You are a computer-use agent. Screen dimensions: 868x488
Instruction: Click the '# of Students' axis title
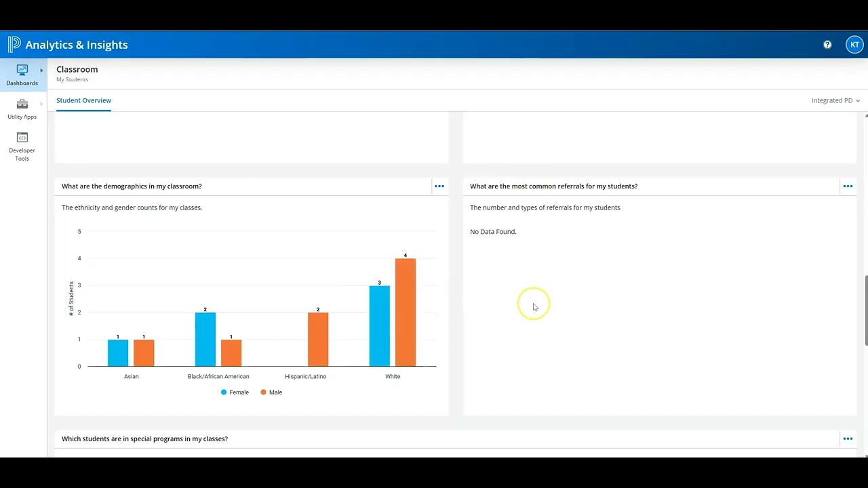(x=71, y=299)
